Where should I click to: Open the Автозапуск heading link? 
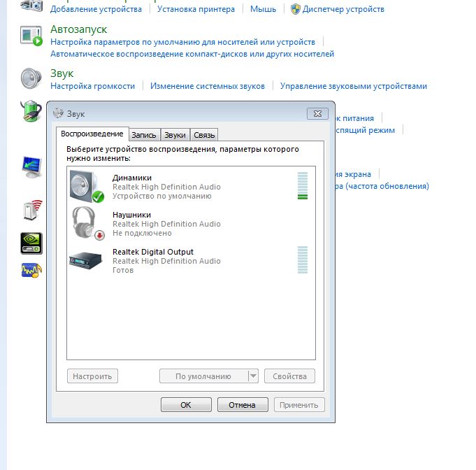(78, 29)
